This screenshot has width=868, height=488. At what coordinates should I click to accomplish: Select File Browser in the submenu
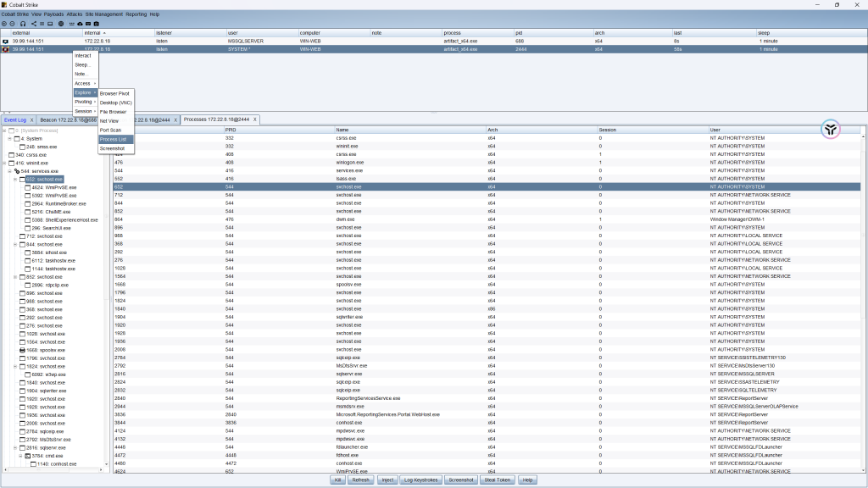(x=115, y=112)
